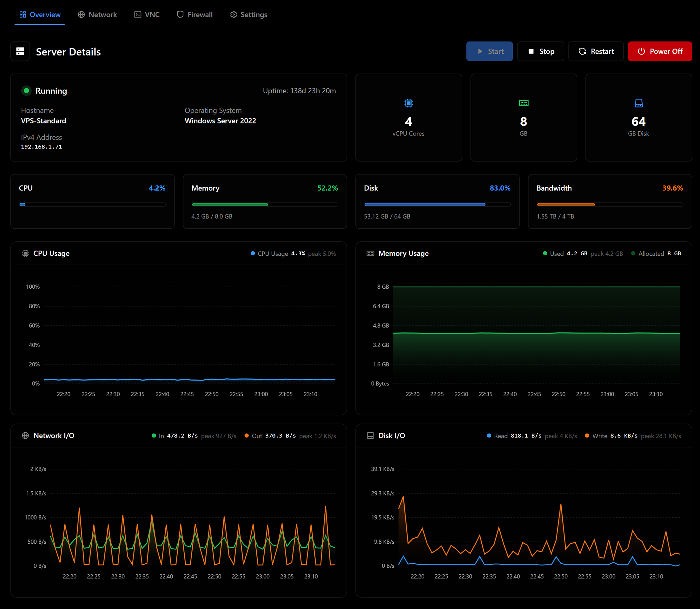Click the server rack icon beside Server Details
The image size is (700, 609).
20,51
